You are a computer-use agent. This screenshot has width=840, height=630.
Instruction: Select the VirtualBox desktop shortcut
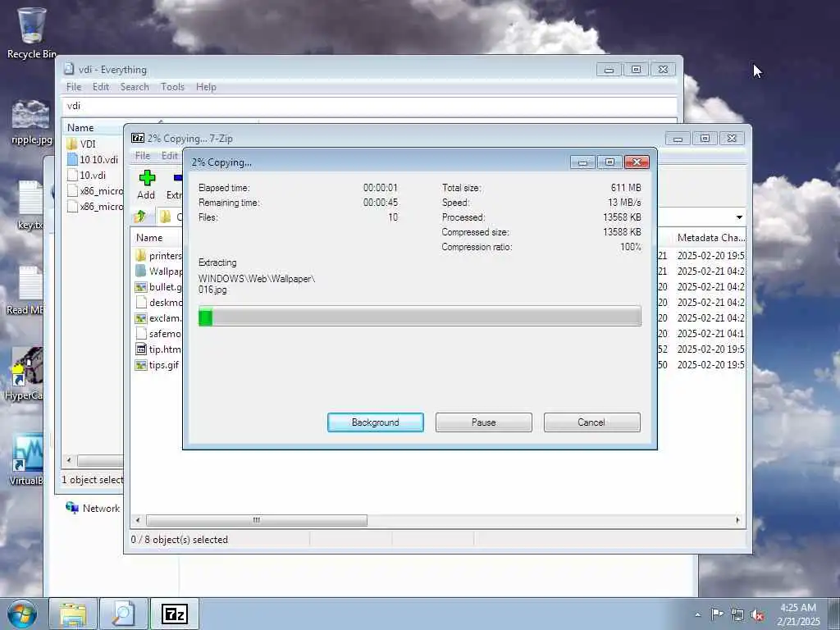[x=27, y=459]
